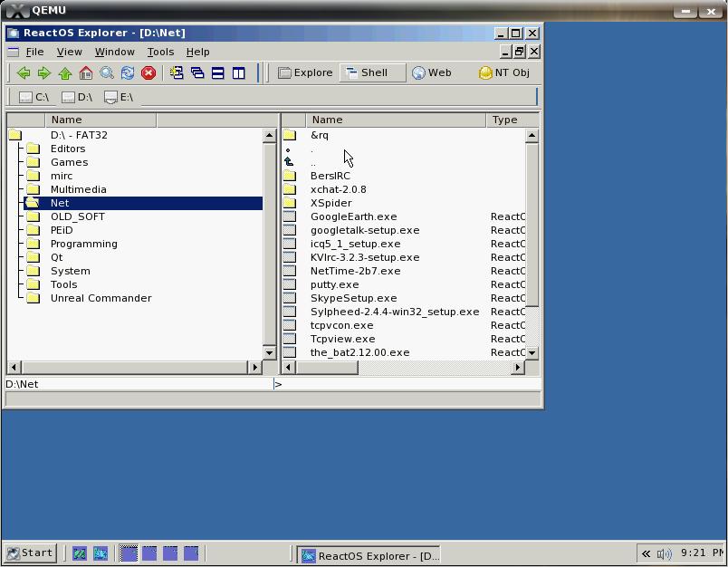The image size is (728, 567).
Task: Select the Programming folder in tree
Action: point(83,244)
